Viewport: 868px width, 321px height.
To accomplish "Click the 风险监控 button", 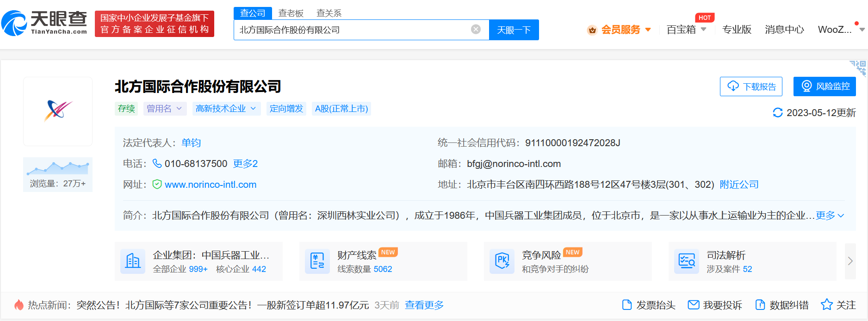I will point(825,86).
